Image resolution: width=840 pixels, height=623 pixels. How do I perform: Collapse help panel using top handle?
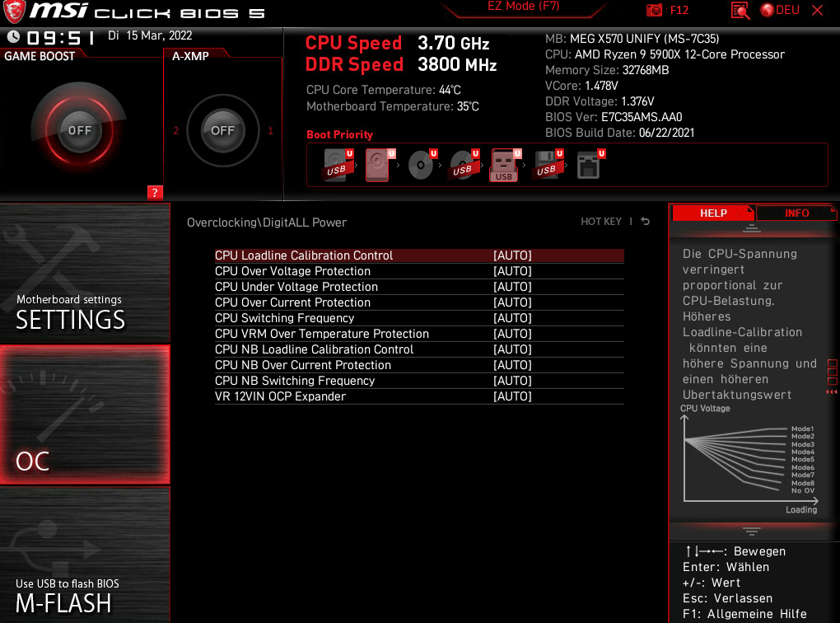[752, 228]
